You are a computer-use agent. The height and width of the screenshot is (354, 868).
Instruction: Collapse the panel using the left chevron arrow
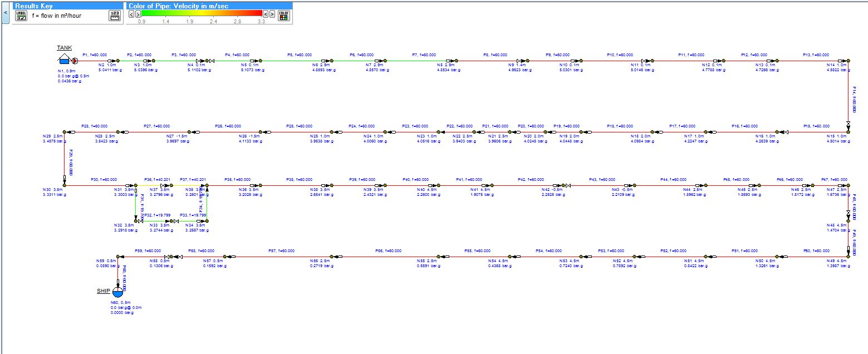pos(6,13)
